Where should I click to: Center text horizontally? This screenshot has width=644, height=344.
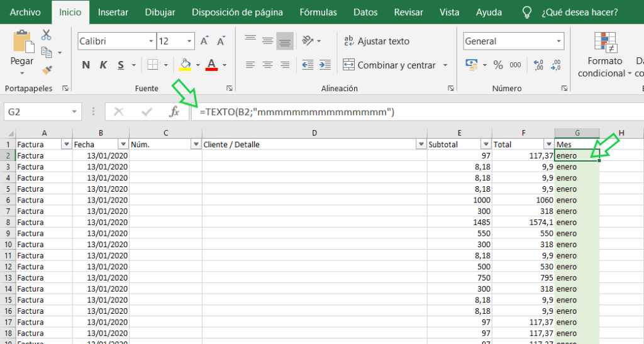point(268,65)
